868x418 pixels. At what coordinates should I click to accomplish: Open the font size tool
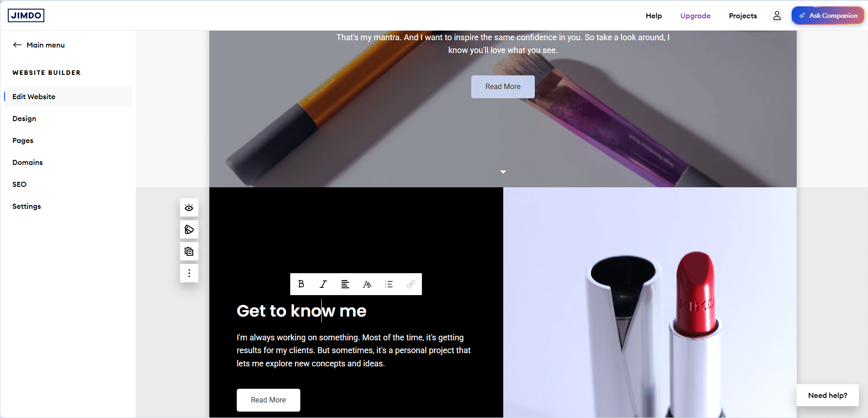367,284
